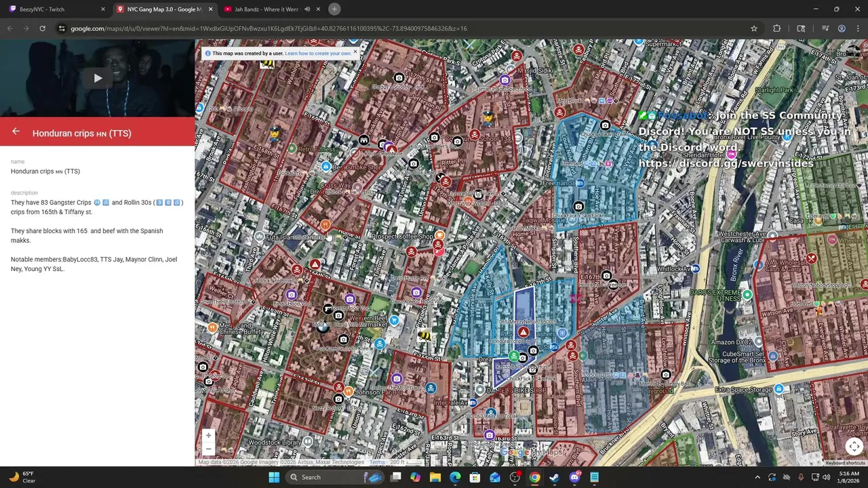Open the Chrome profile avatar
The image size is (868, 488).
point(842,28)
